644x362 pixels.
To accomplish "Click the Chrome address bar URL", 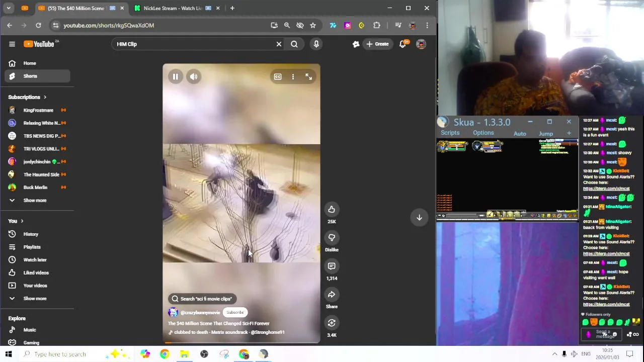I will [109, 25].
